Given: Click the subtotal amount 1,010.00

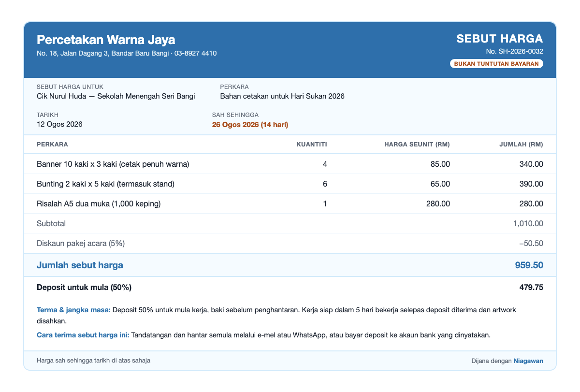Looking at the screenshot, I should tap(528, 224).
